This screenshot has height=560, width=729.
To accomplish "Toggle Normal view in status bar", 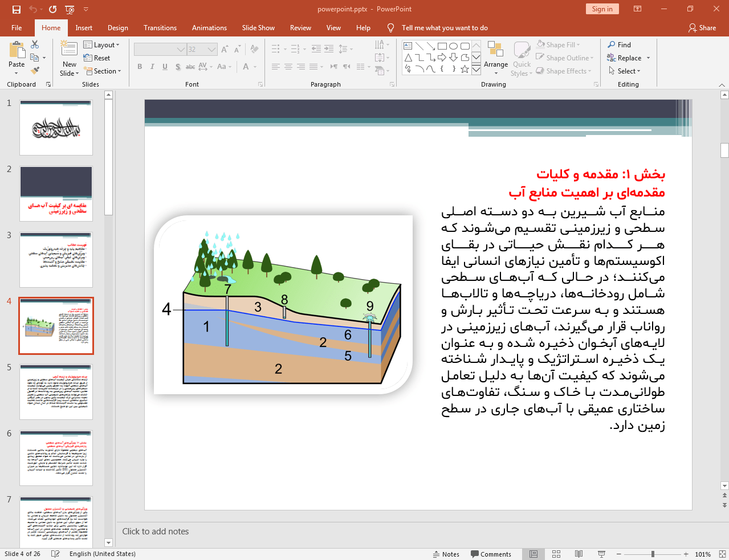I will click(x=533, y=554).
